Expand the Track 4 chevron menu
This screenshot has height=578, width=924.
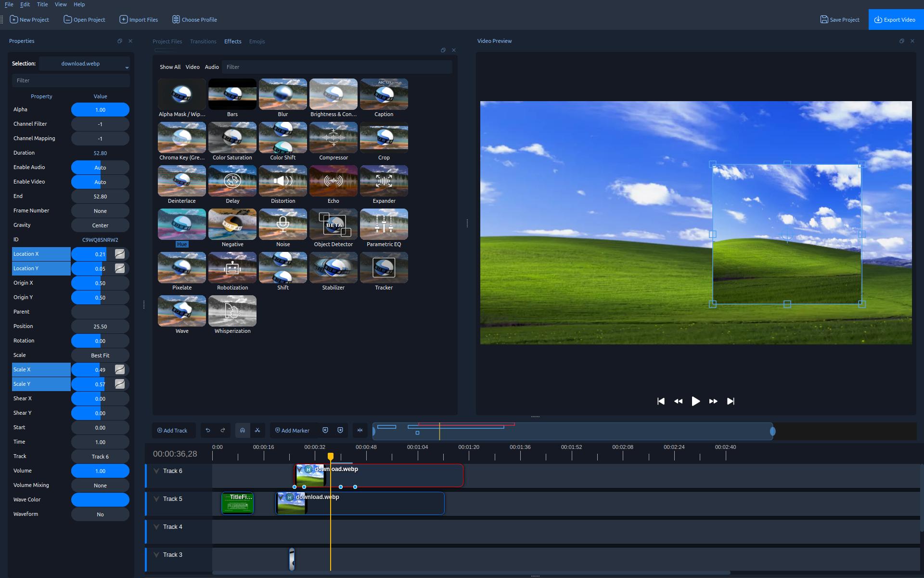pyautogui.click(x=156, y=527)
